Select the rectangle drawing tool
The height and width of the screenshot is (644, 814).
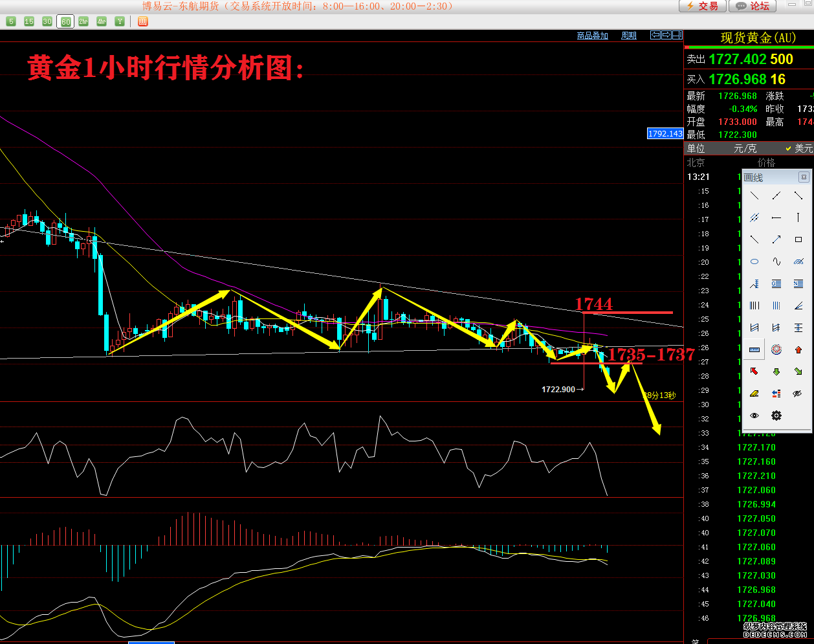point(798,239)
